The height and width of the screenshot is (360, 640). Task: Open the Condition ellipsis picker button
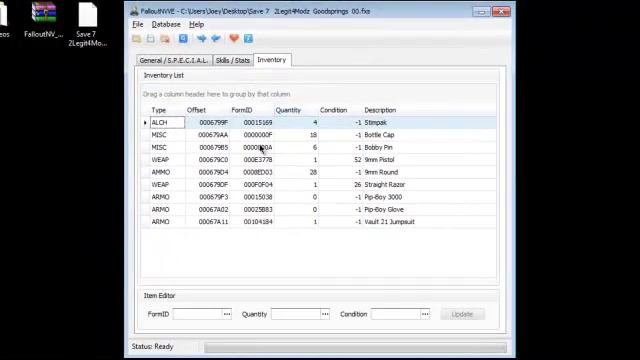coord(425,314)
